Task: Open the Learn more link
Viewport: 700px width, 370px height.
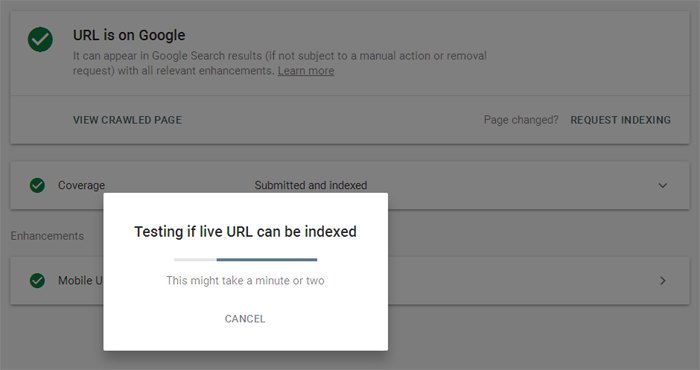Action: 306,71
